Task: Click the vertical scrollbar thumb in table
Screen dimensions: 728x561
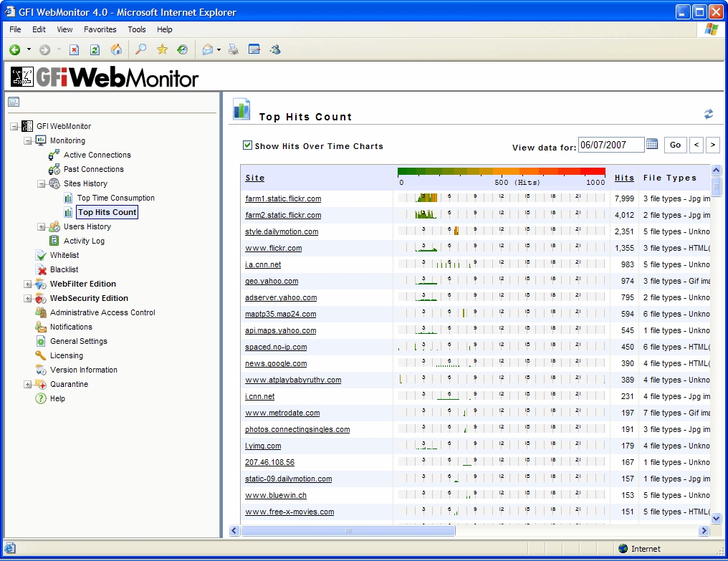Action: click(x=716, y=186)
